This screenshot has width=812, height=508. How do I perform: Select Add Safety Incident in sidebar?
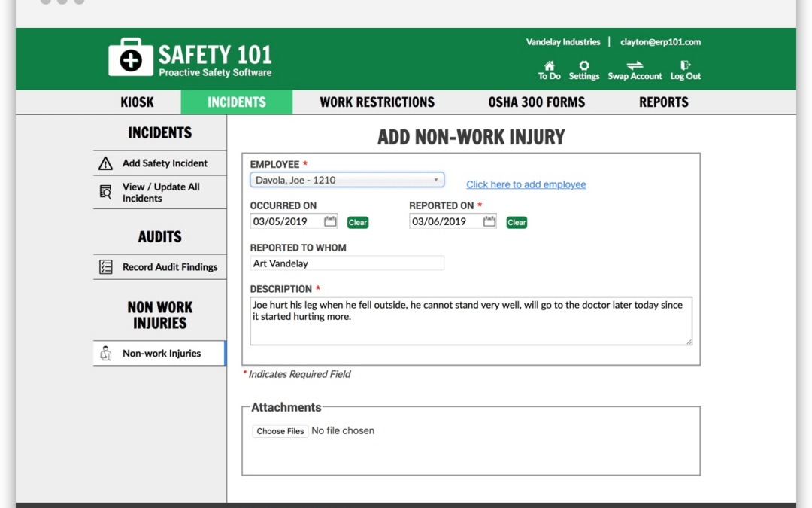coord(160,163)
